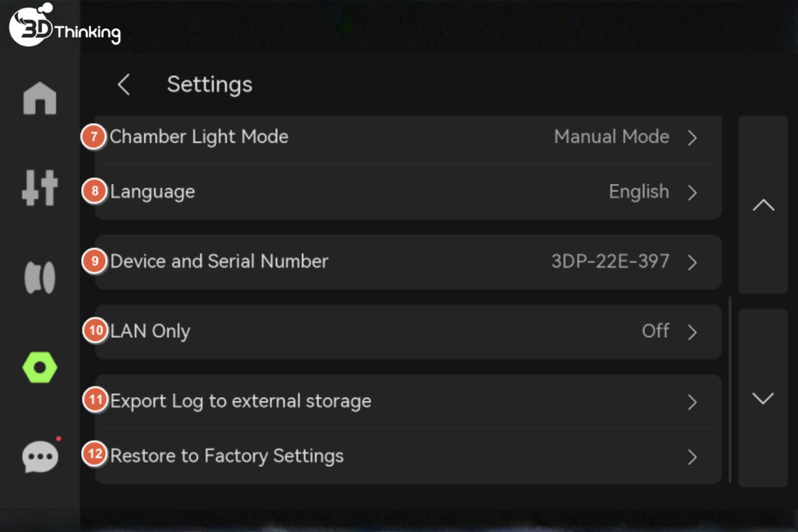
Task: Click the 3D Thinking logo
Action: [65, 27]
